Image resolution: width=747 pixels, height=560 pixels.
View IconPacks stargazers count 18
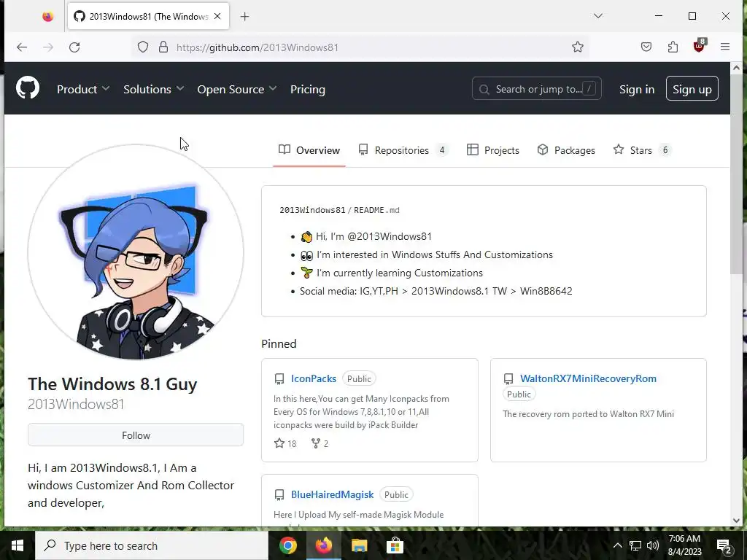[x=285, y=444]
